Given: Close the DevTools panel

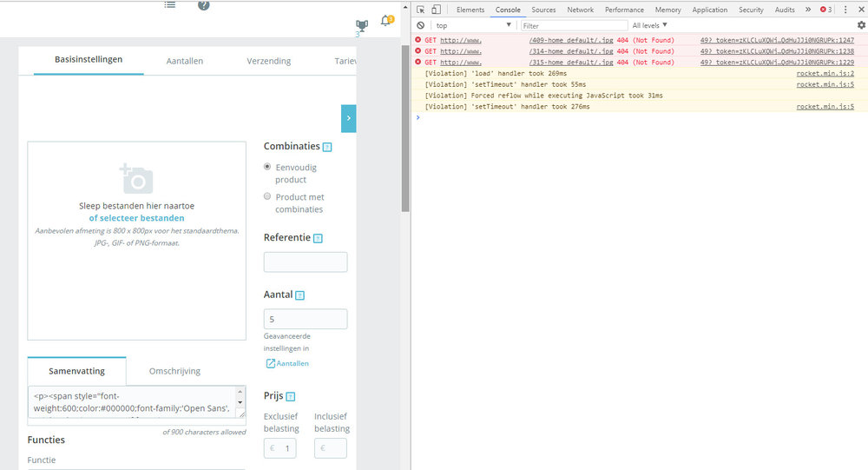Looking at the screenshot, I should tap(861, 10).
